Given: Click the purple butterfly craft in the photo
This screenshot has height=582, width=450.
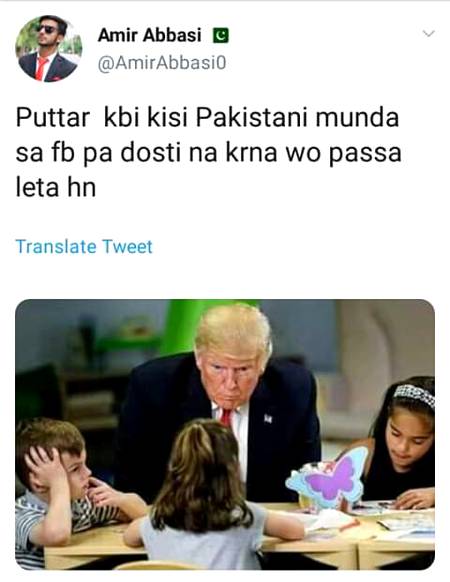Looking at the screenshot, I should pos(327,477).
